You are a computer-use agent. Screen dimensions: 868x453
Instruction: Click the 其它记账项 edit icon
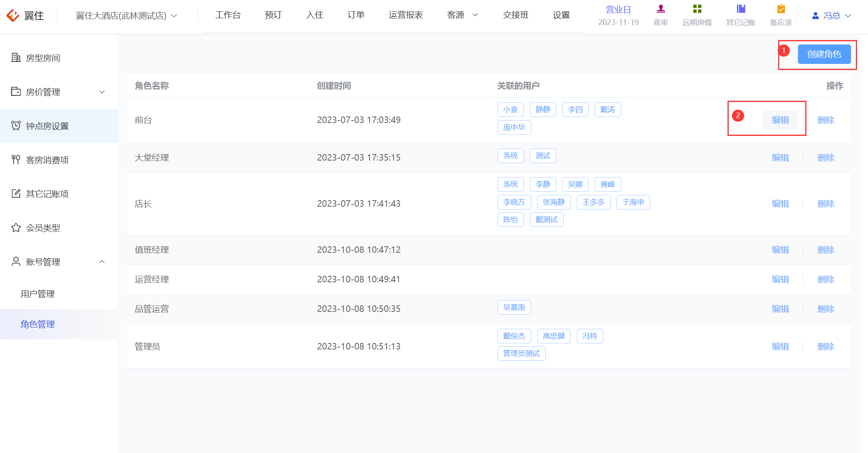[16, 194]
